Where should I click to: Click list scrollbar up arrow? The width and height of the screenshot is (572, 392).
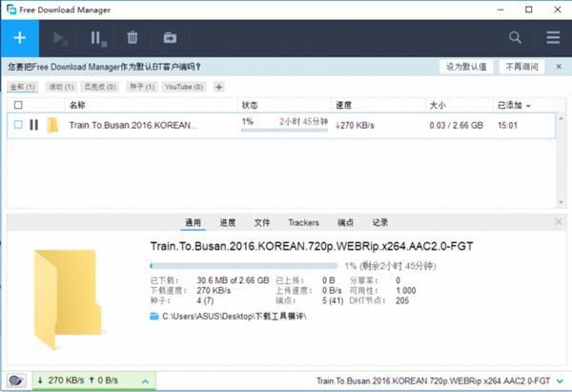[562, 118]
